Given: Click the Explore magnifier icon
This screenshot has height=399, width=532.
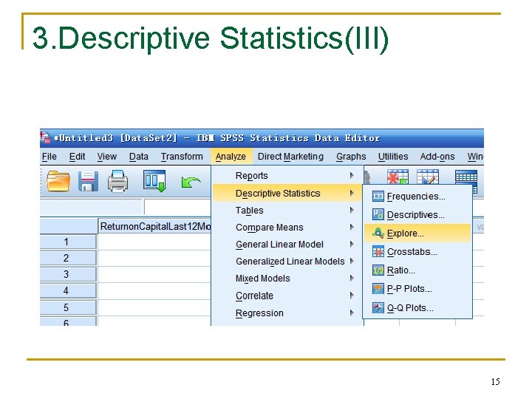Looking at the screenshot, I should [x=378, y=233].
